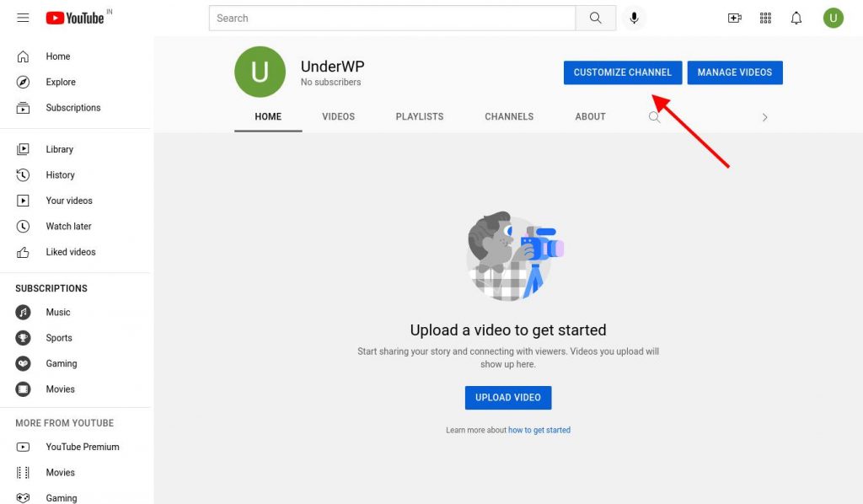The image size is (863, 504).
Task: Click inside the Search input field
Action: (x=393, y=19)
